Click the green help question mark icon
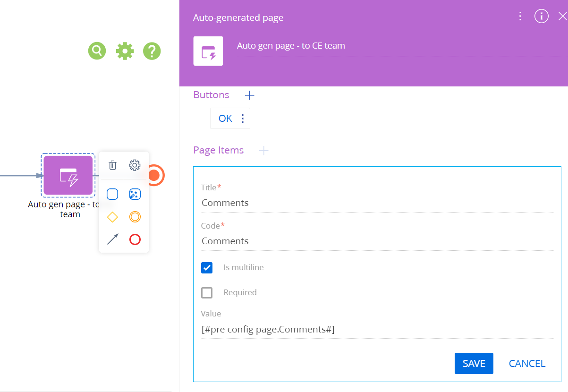Screen dimensions: 568x392 pos(152,51)
